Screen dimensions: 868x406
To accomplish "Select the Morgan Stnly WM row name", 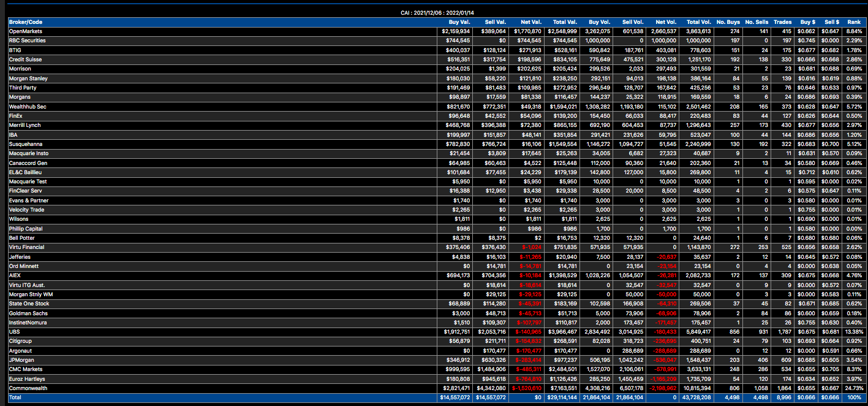I will point(29,294).
